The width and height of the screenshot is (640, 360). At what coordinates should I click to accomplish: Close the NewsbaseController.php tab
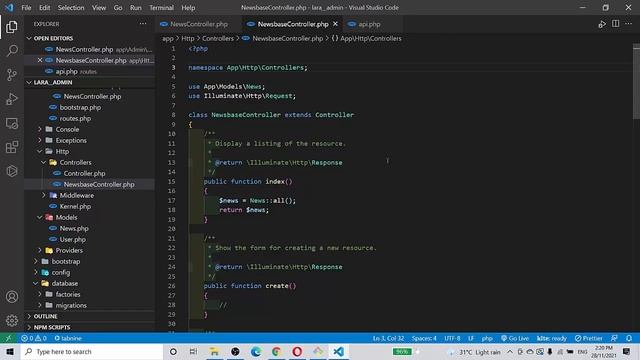(x=335, y=24)
